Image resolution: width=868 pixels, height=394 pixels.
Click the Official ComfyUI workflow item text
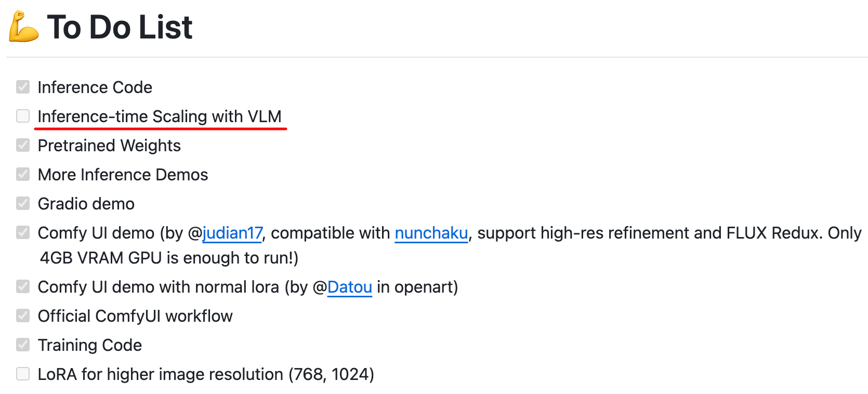click(x=135, y=316)
